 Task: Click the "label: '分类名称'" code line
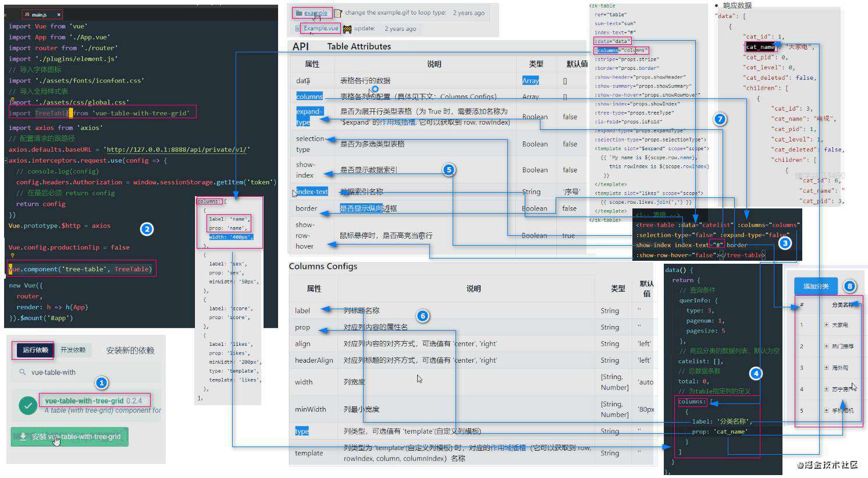coord(722,422)
